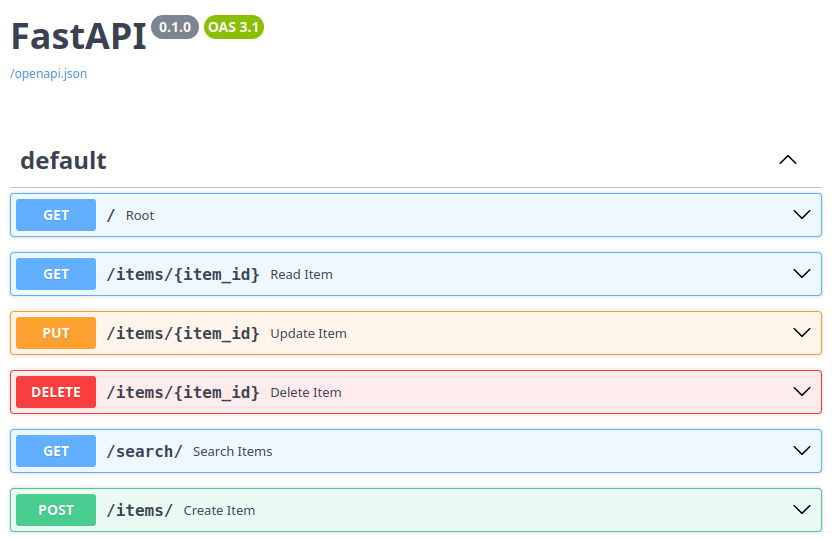Click the /search/ endpoint path
Viewport: 834px width, 538px height.
(145, 452)
